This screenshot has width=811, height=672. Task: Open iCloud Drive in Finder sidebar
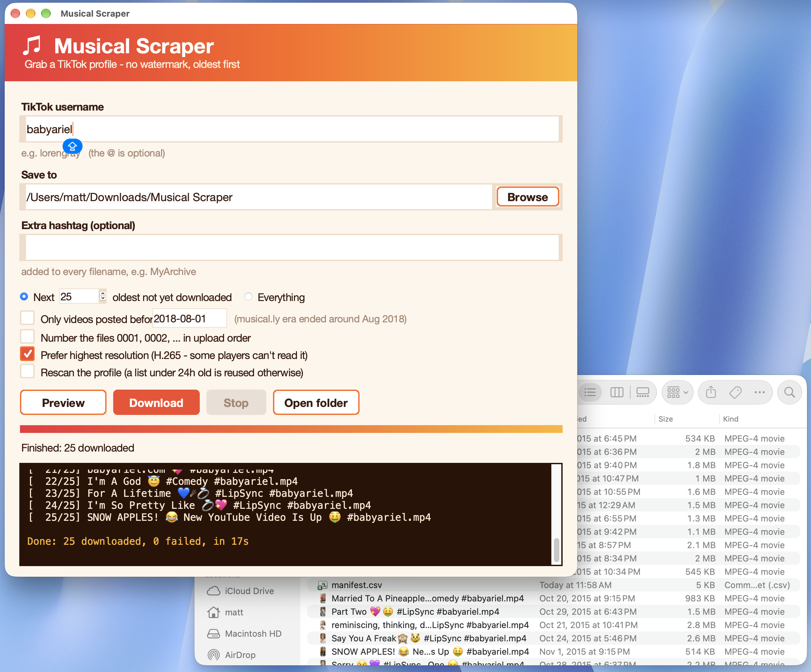coord(241,591)
